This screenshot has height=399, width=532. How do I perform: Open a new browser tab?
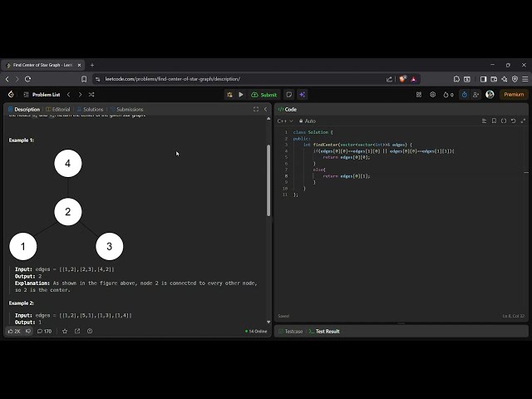(92, 65)
